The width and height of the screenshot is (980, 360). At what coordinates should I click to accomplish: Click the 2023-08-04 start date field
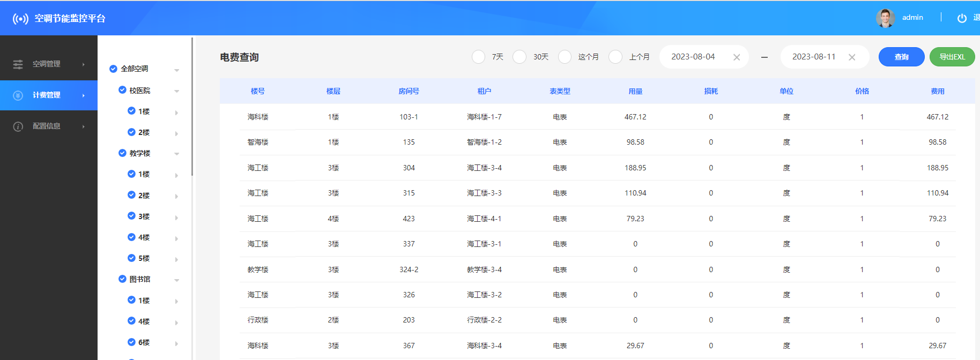[x=693, y=57]
